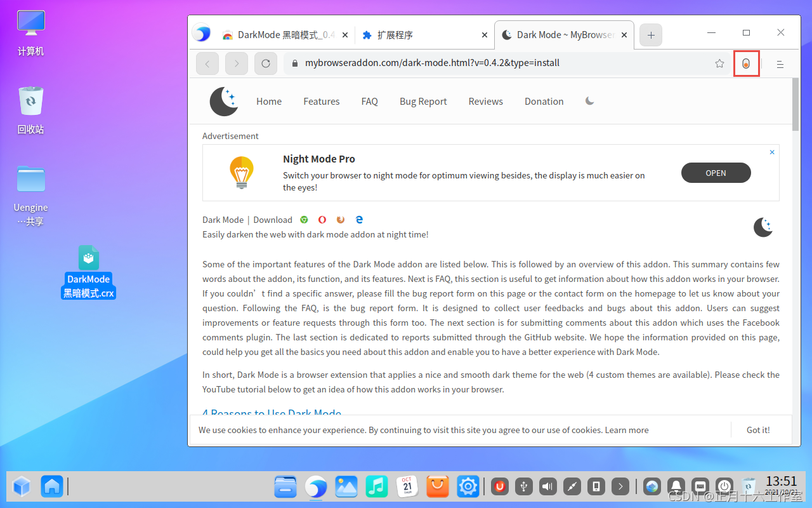This screenshot has width=812, height=508.
Task: Open the app store bag icon in dock
Action: point(438,487)
